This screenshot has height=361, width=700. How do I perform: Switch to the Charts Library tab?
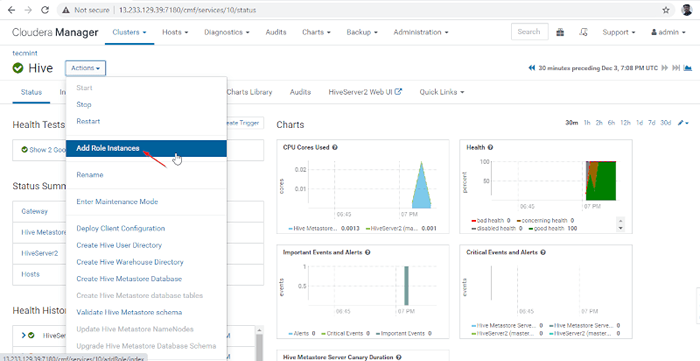[249, 92]
